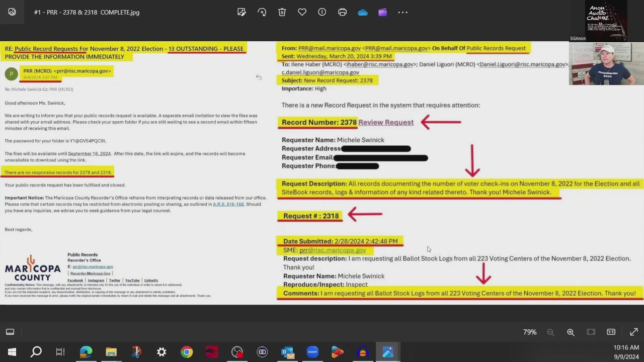This screenshot has width=644, height=362.
Task: Open File Explorer from taskbar
Action: click(111, 352)
